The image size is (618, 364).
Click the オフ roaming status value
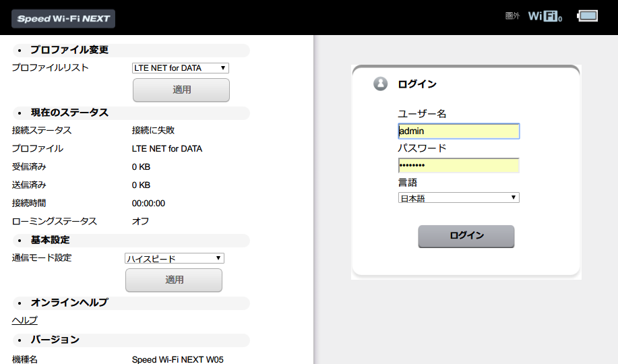coord(140,221)
